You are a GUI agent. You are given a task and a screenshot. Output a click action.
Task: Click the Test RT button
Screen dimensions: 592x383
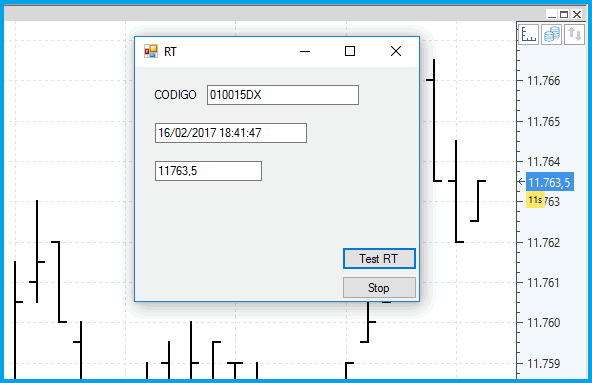[379, 259]
